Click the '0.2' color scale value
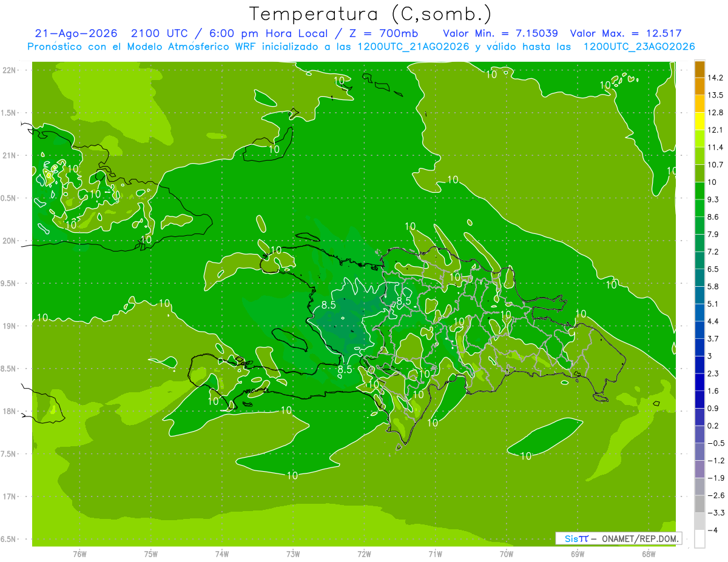728x562 pixels. (713, 426)
